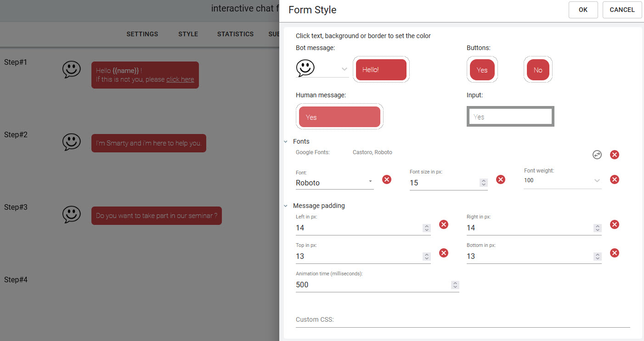The width and height of the screenshot is (644, 341).
Task: Reset the Right in px padding value
Action: point(615,224)
